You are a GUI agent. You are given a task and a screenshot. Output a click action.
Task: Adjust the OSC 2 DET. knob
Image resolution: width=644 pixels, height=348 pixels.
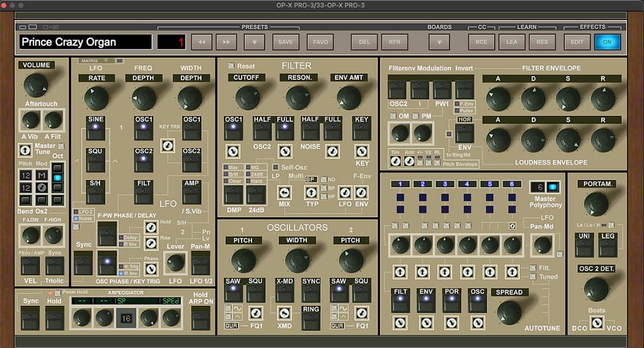point(596,289)
